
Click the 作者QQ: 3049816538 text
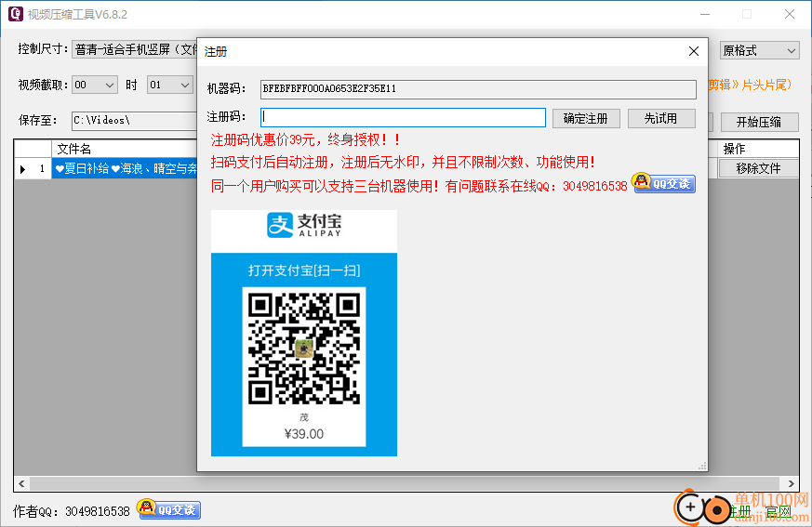(x=72, y=511)
